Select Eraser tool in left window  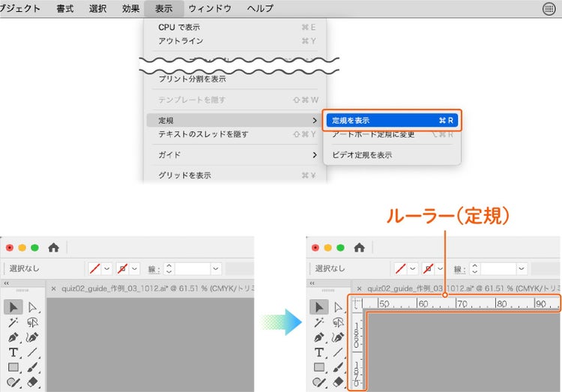pyautogui.click(x=32, y=382)
